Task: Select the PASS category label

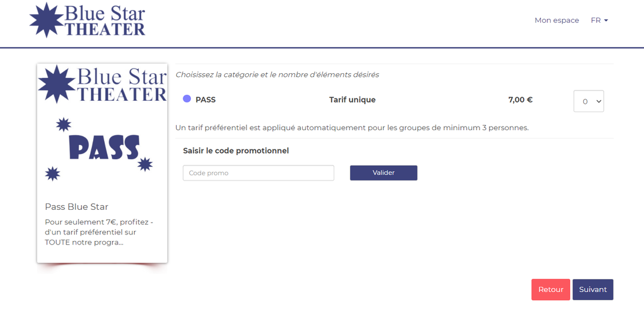Action: [205, 100]
